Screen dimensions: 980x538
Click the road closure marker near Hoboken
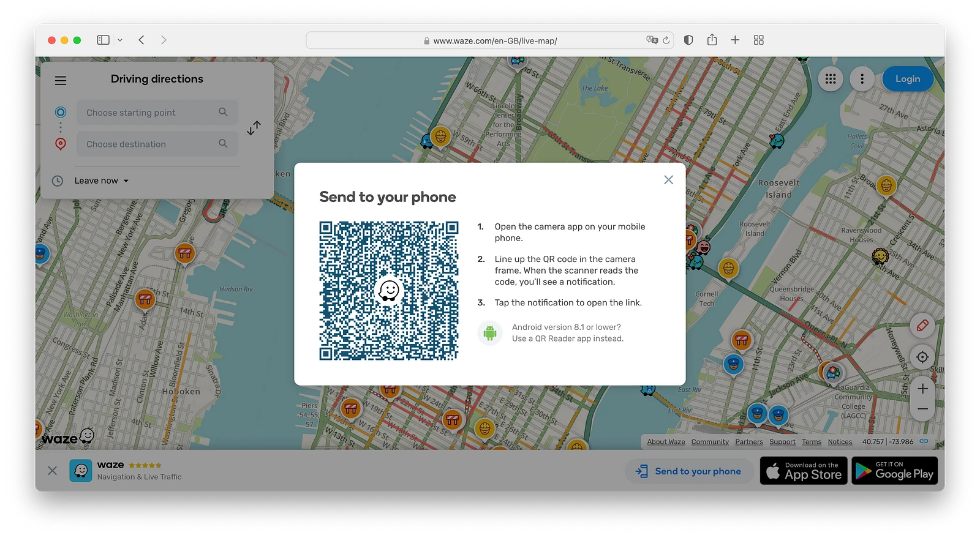point(145,299)
